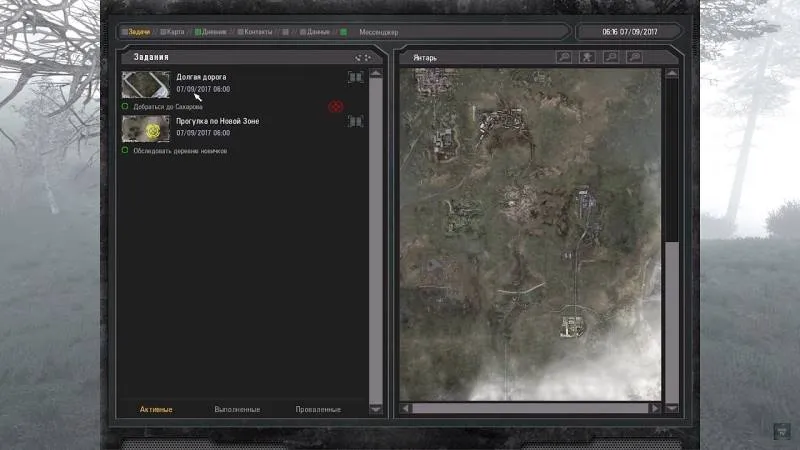
Task: Toggle the green circle beside Добраться до Сахарова
Action: tap(125, 106)
